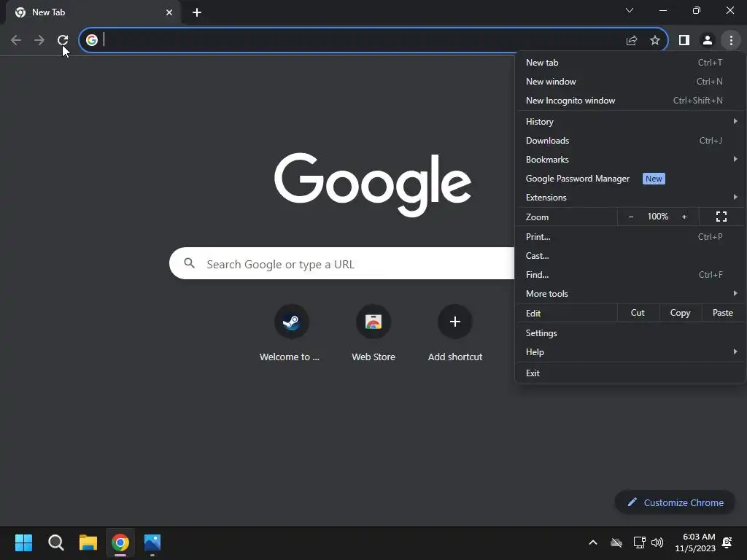
Task: Open the profile avatar icon
Action: tap(708, 41)
